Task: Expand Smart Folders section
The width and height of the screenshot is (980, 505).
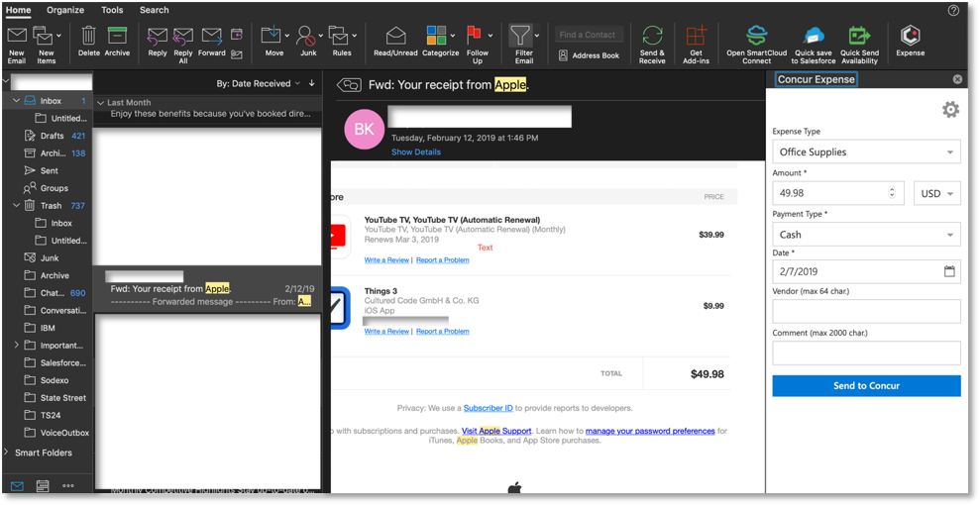Action: (x=6, y=452)
